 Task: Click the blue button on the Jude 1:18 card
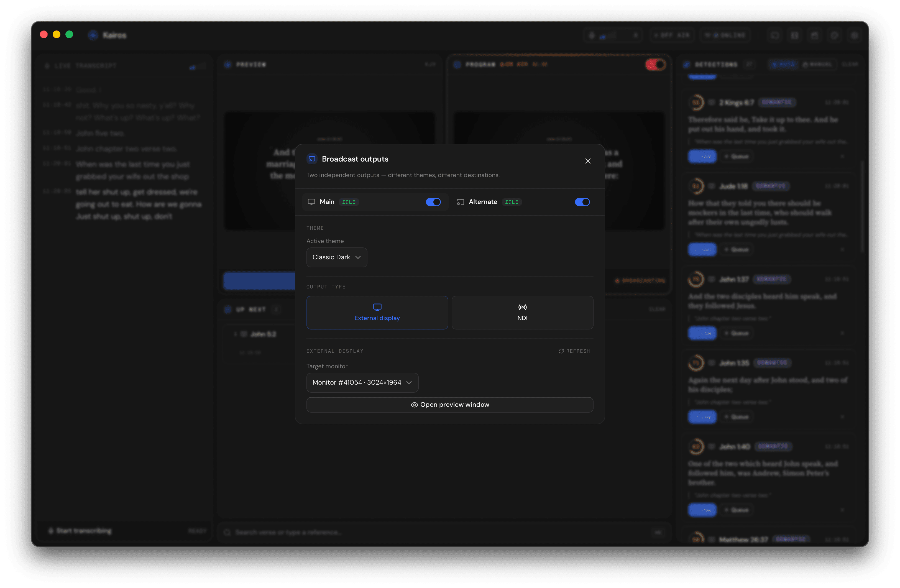[702, 250]
